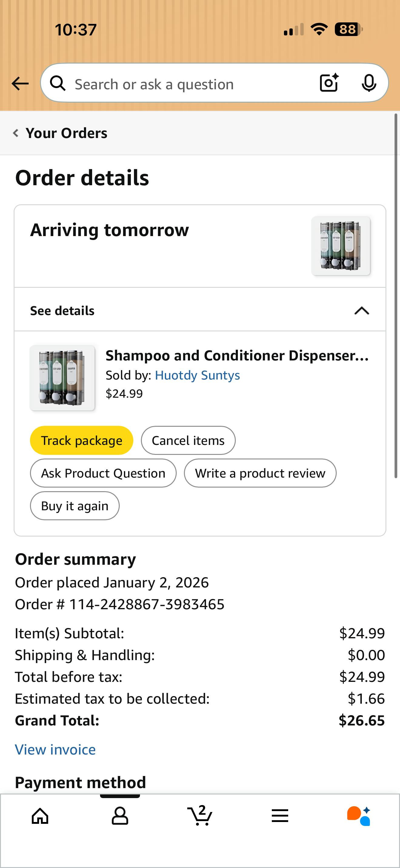Tap the microphone voice search icon

[x=368, y=83]
